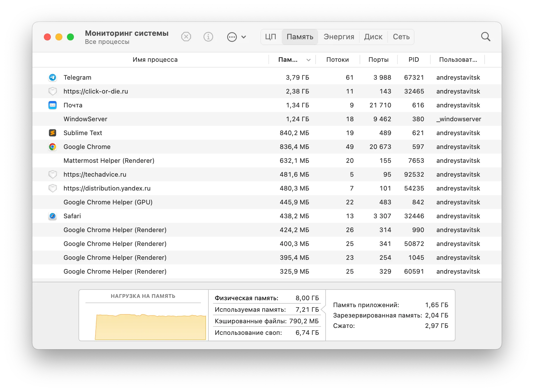Viewport: 534px width, 392px height.
Task: Click shield icon beside https://techadvice.ru
Action: (x=53, y=174)
